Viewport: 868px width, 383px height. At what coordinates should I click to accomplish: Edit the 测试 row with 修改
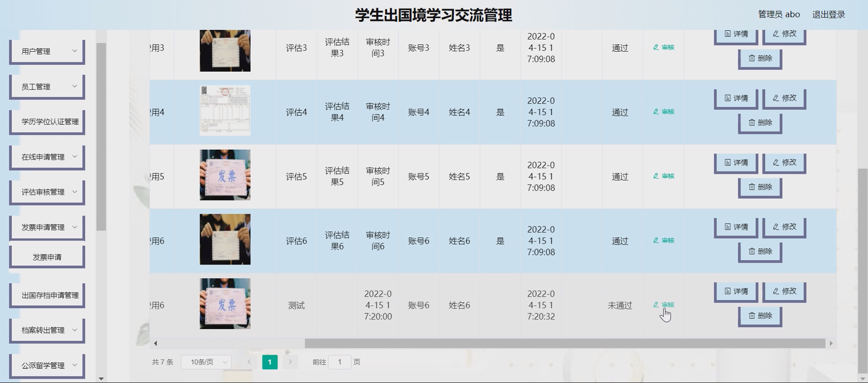(784, 291)
